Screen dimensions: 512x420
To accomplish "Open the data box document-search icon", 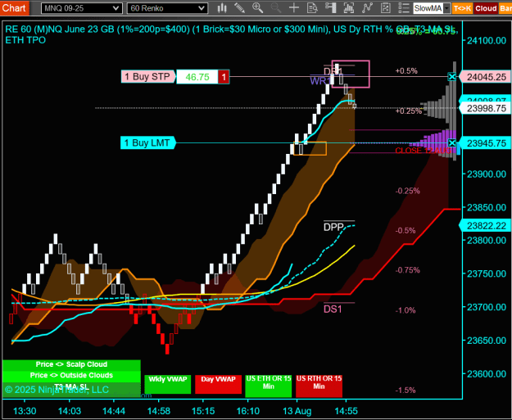I will [312, 8].
